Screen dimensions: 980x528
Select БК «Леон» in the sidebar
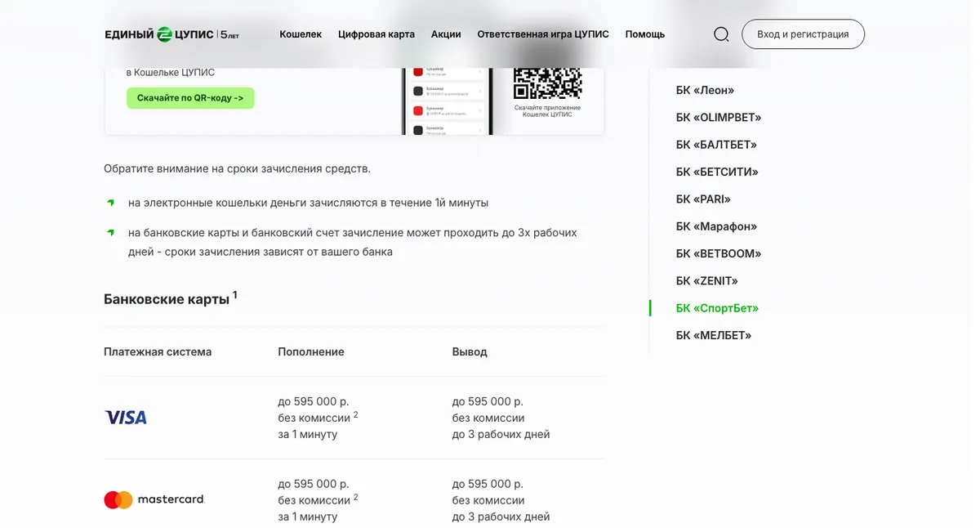(705, 91)
